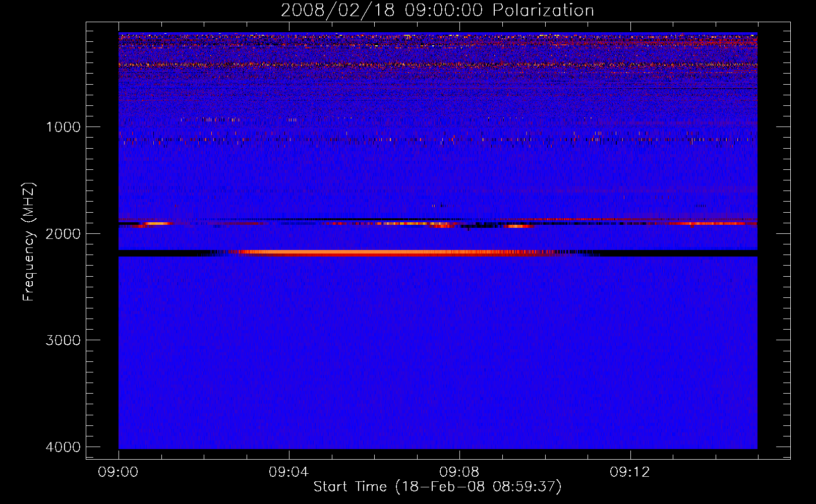Image resolution: width=816 pixels, height=504 pixels.
Task: Click the 3000 frequency tick label
Action: tap(63, 340)
